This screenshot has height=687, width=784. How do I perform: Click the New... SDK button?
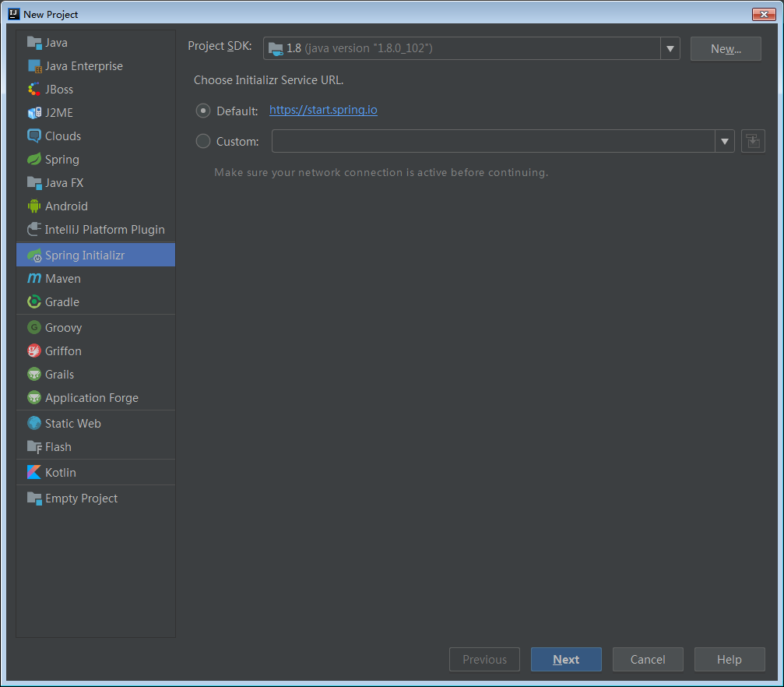726,48
